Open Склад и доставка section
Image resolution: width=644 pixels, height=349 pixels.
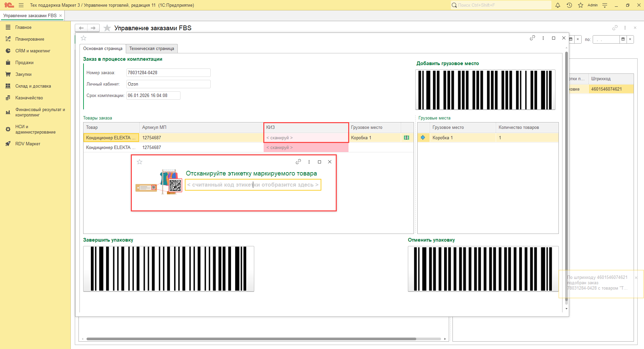(33, 86)
